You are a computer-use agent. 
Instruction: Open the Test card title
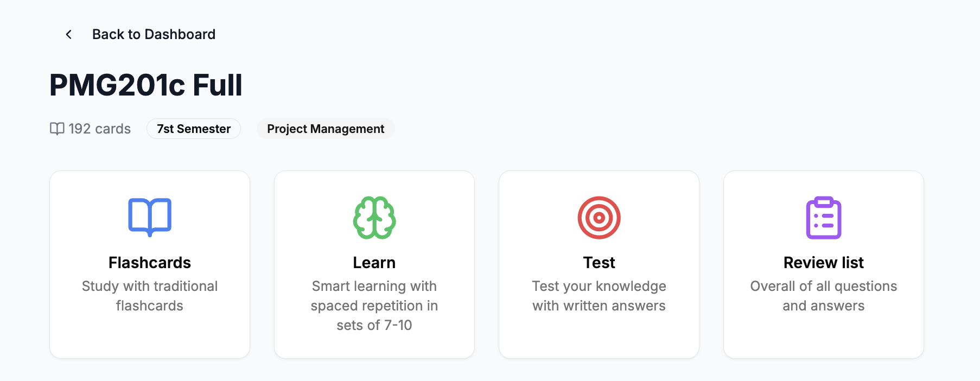599,263
